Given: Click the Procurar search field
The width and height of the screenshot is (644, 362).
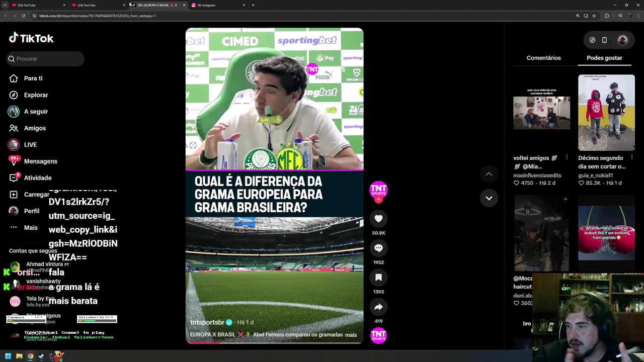Looking at the screenshot, I should 45,59.
